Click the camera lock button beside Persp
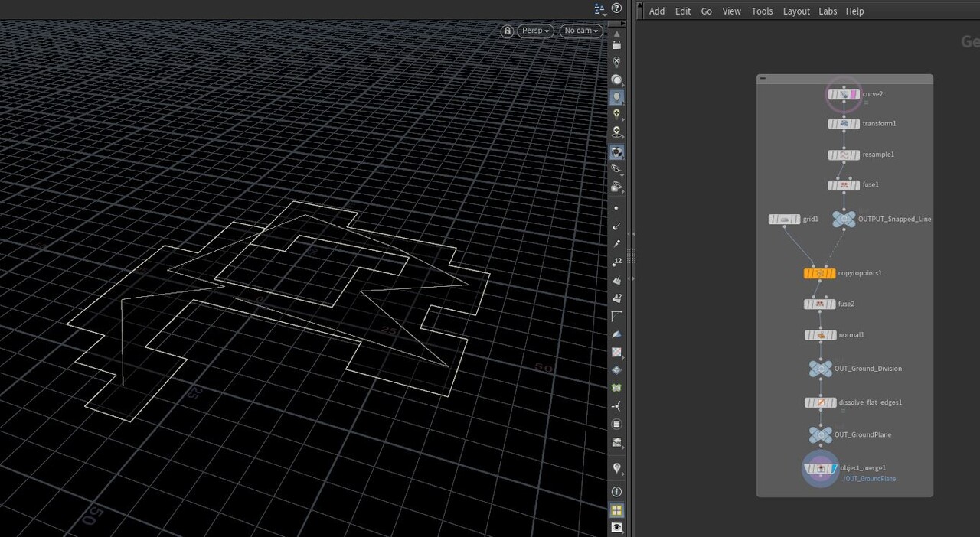The height and width of the screenshot is (537, 980). [x=507, y=31]
